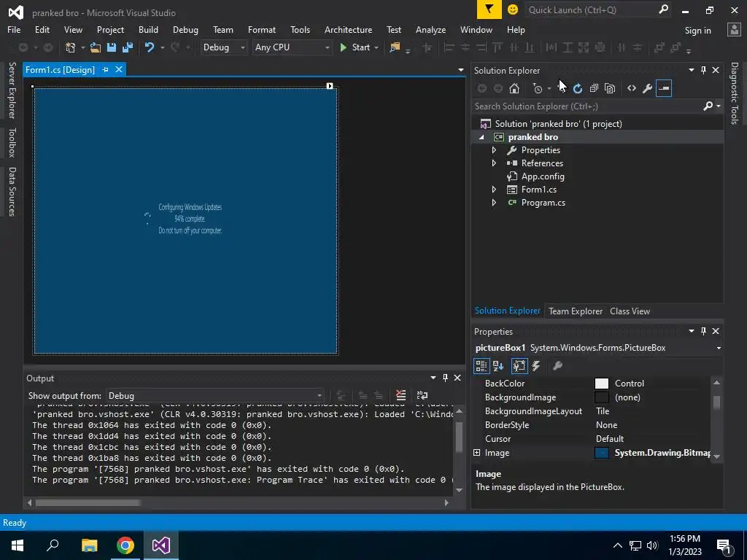Viewport: 747px width, 560px height.
Task: Click the Open File folder icon
Action: [96, 47]
